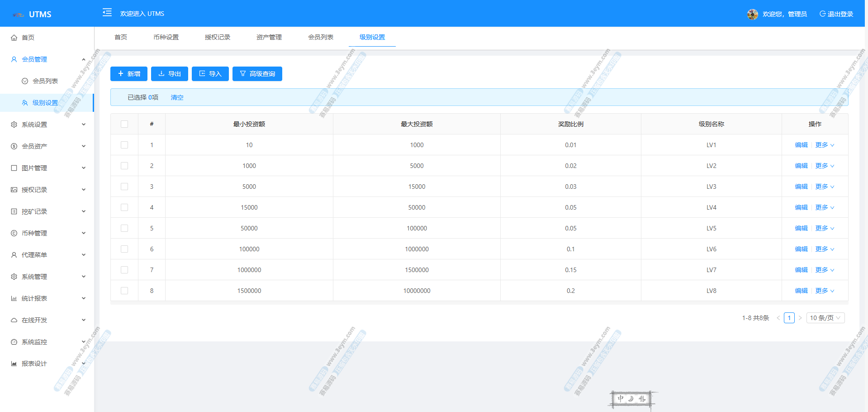868x412 pixels.
Task: Click 编辑 link for LV8 row
Action: [801, 291]
